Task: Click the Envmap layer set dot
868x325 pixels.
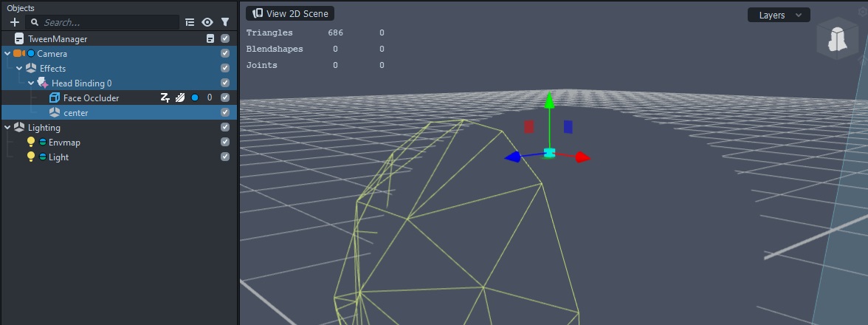Action: 43,143
